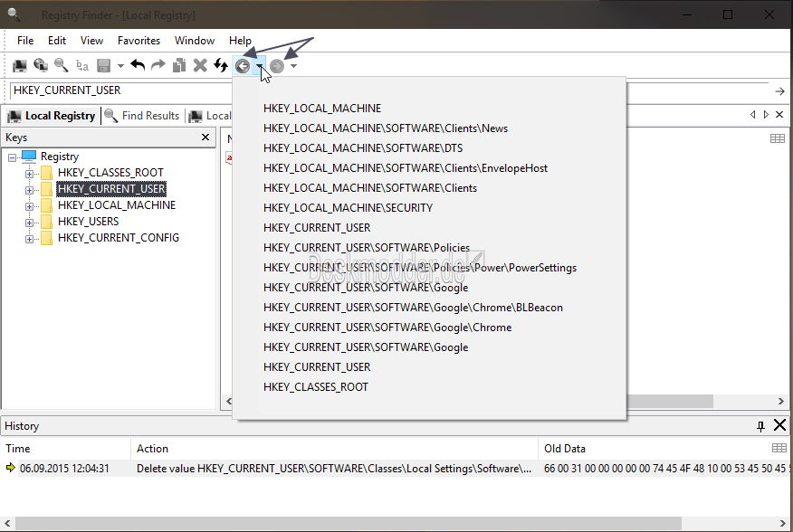Click the floppy disk Save icon
Screen dimensions: 793x532
tap(104, 65)
